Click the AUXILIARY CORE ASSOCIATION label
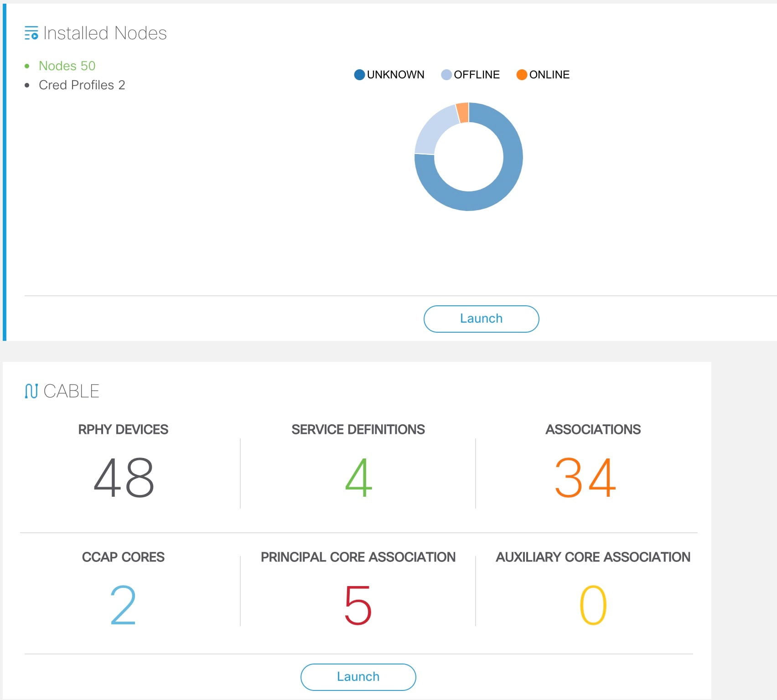This screenshot has width=777, height=700. coord(593,557)
